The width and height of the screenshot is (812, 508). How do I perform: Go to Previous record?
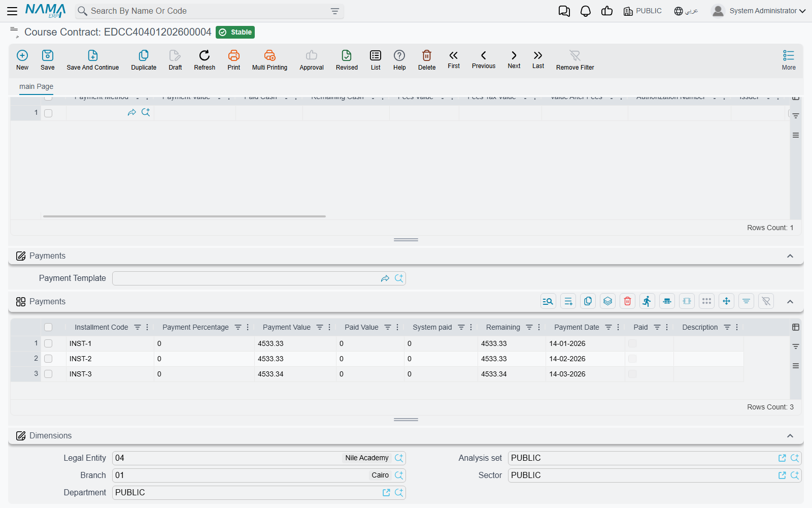pyautogui.click(x=484, y=59)
